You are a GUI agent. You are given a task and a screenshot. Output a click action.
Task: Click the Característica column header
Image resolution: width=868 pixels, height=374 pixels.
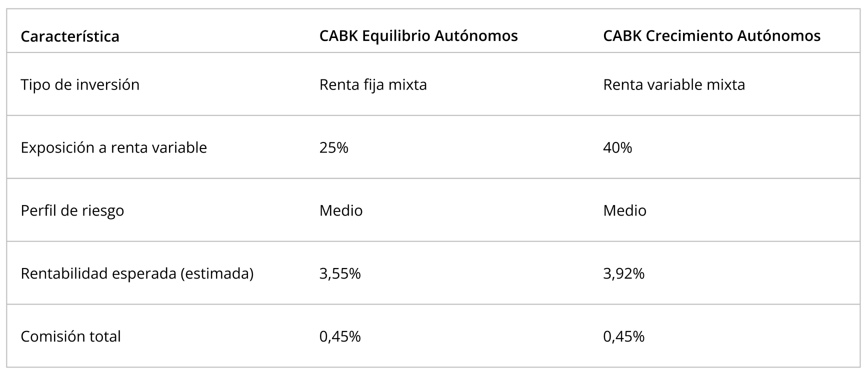70,36
